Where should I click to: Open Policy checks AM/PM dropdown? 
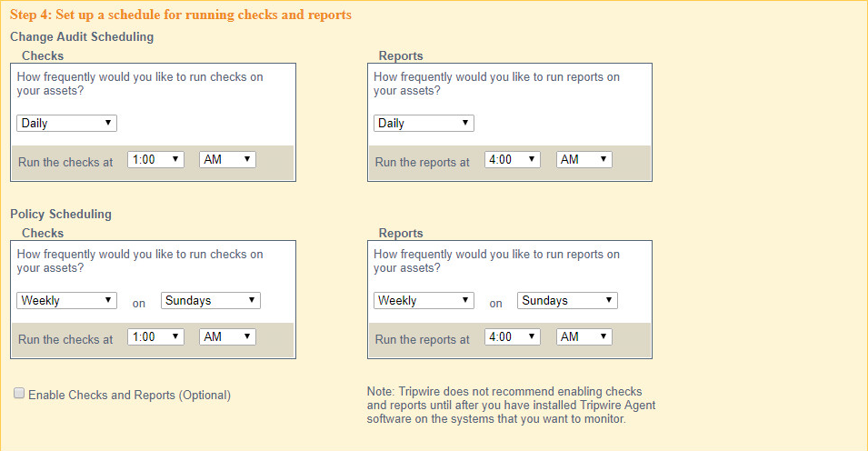(227, 337)
